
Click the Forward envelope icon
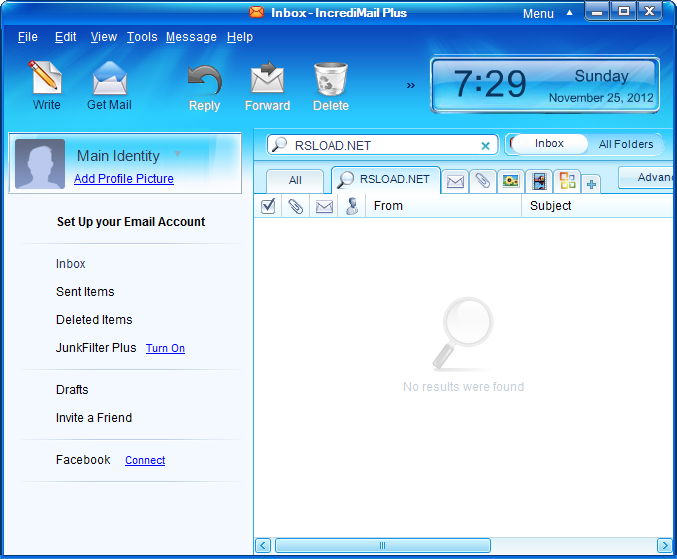267,78
